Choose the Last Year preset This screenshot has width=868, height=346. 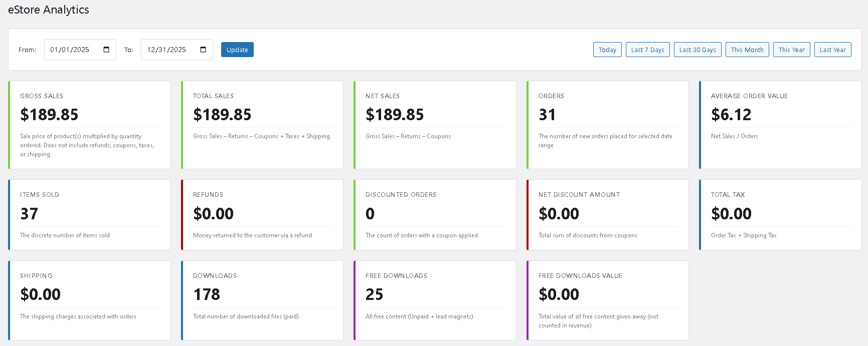coord(832,50)
